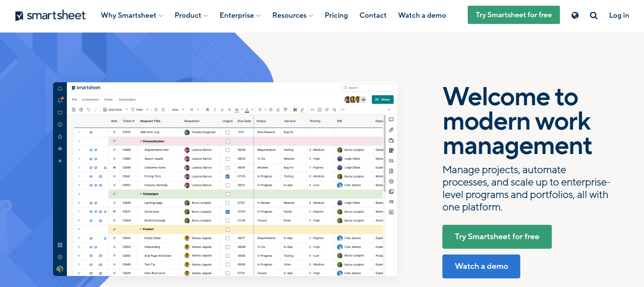Viewport: 644px width, 287px height.
Task: Click the Search field in the sheet
Action: pos(368,88)
